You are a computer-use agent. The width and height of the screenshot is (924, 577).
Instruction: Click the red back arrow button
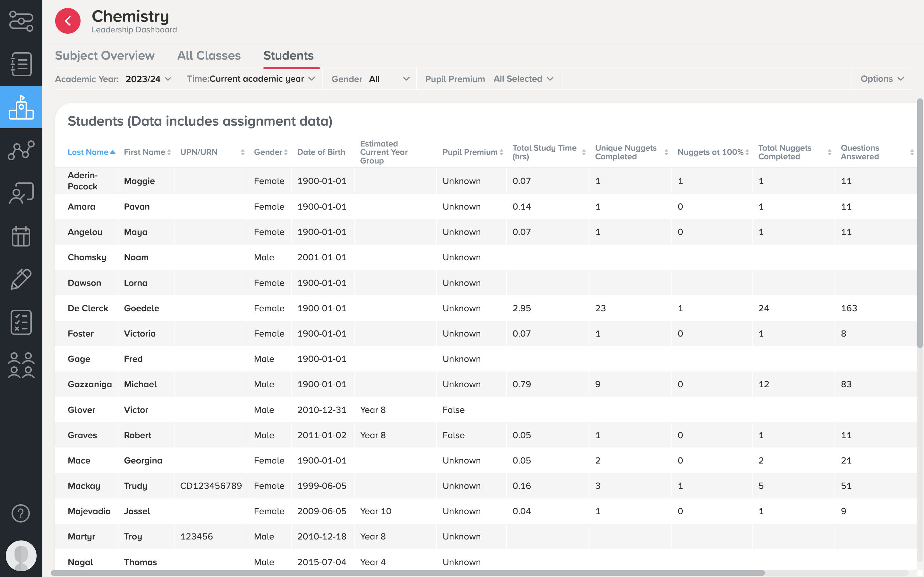[x=68, y=21]
